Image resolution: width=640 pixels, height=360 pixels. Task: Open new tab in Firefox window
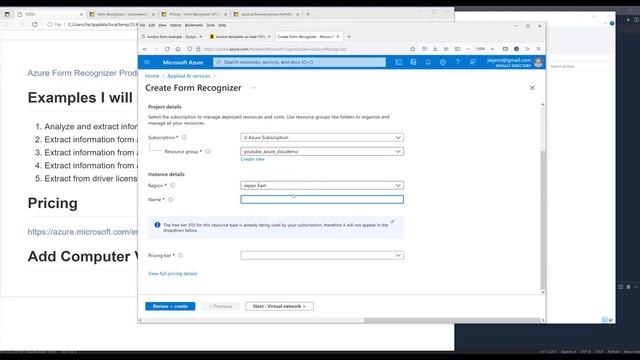click(x=349, y=37)
